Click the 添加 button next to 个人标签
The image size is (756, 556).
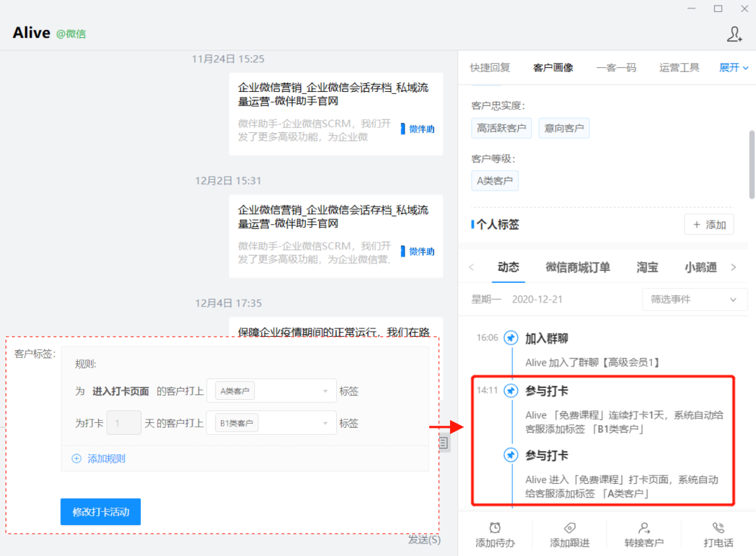click(708, 225)
